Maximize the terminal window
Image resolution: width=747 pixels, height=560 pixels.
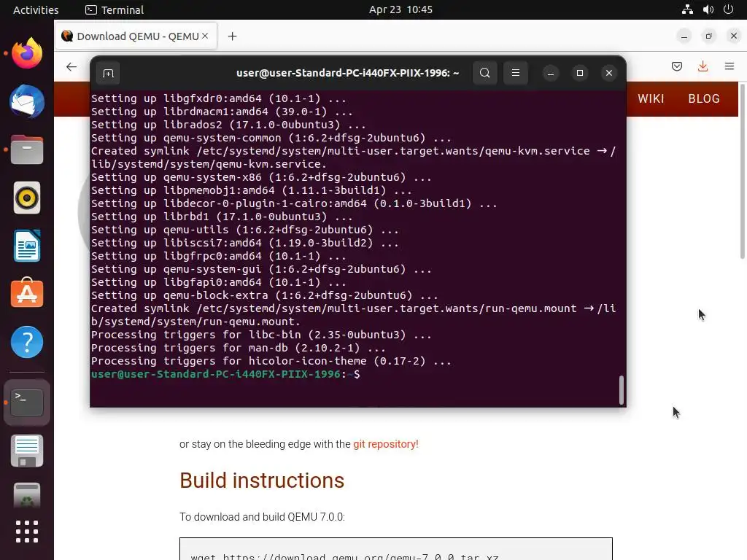pos(580,73)
